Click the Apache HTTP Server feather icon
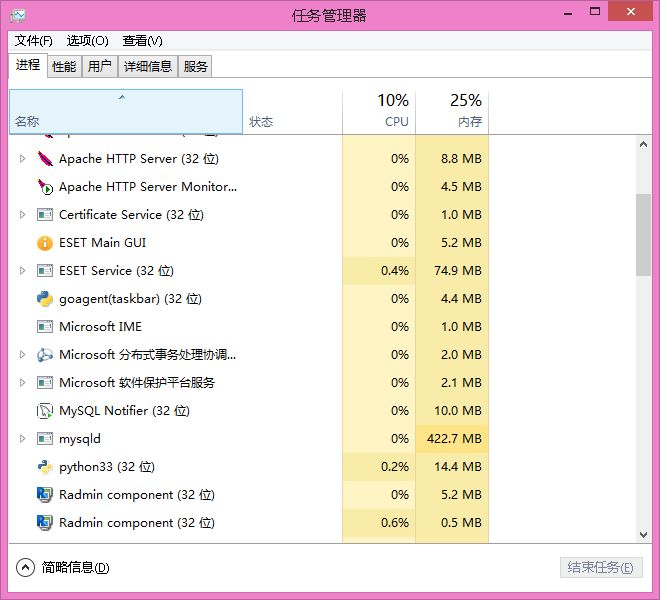 [45, 159]
